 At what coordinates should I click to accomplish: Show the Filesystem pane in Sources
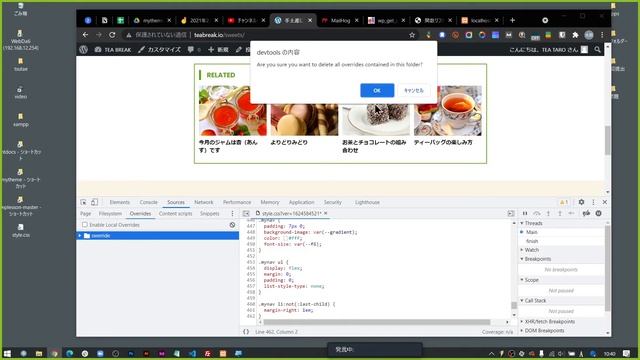click(x=110, y=214)
